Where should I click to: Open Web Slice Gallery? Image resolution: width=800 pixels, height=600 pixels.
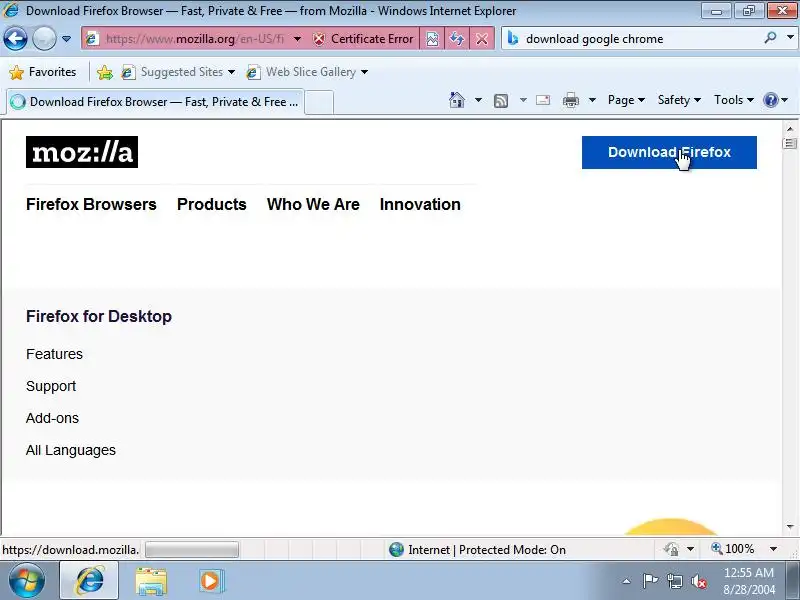pos(307,72)
